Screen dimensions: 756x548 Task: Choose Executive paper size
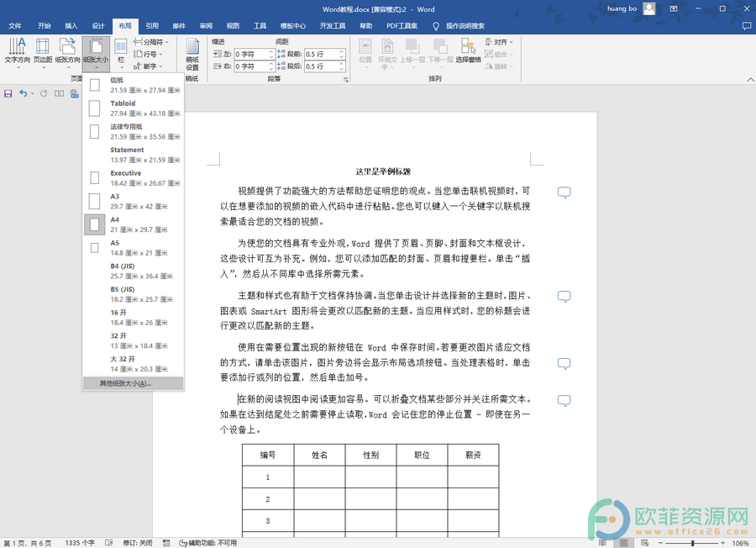click(x=133, y=178)
